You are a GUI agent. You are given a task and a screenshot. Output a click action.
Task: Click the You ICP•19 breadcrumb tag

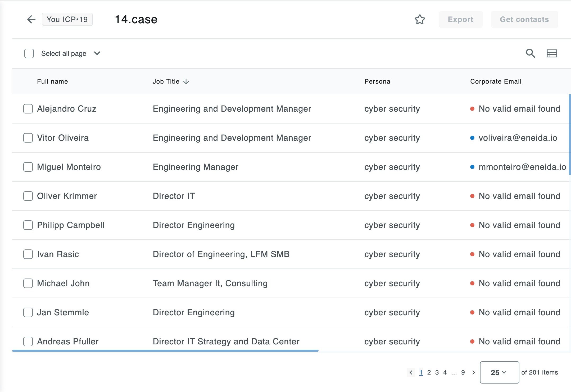(x=67, y=19)
